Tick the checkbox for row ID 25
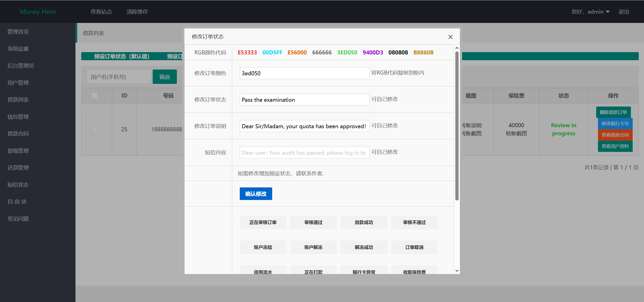Image resolution: width=644 pixels, height=302 pixels. (95, 129)
